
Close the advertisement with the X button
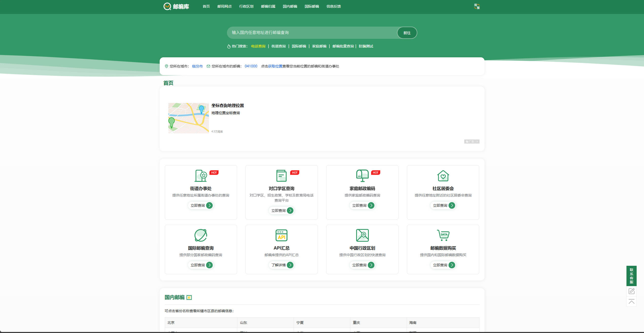[477, 142]
